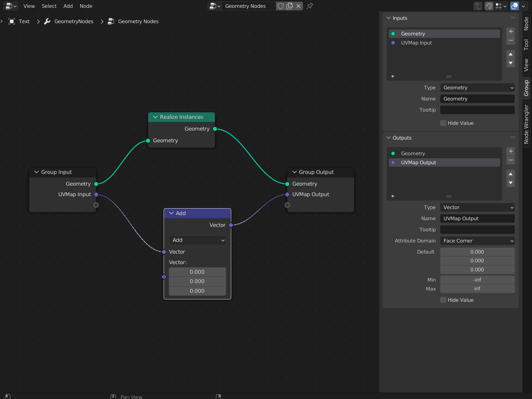Toggle the snapping magnet icon
Viewport: 532px width, 399px height.
(x=489, y=6)
